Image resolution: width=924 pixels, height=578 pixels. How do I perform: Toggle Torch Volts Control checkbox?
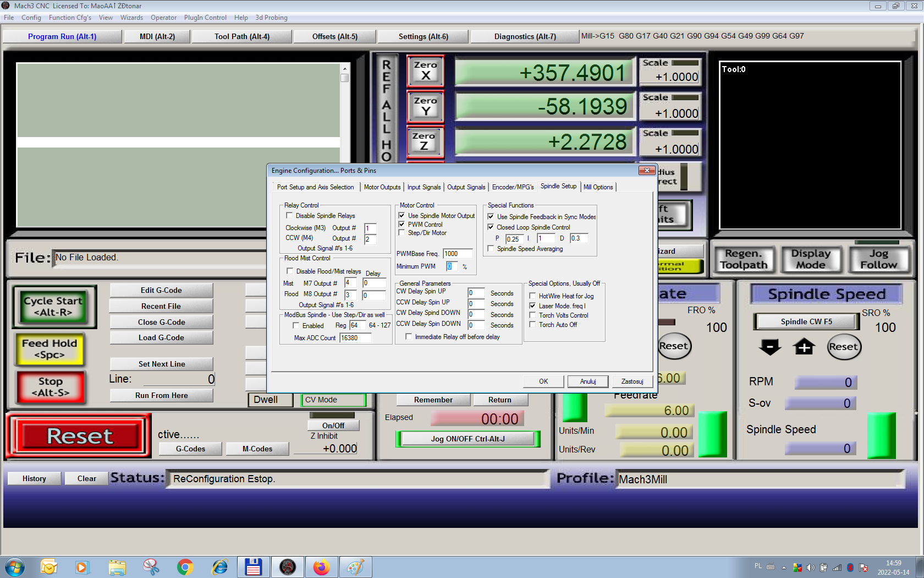(x=532, y=315)
